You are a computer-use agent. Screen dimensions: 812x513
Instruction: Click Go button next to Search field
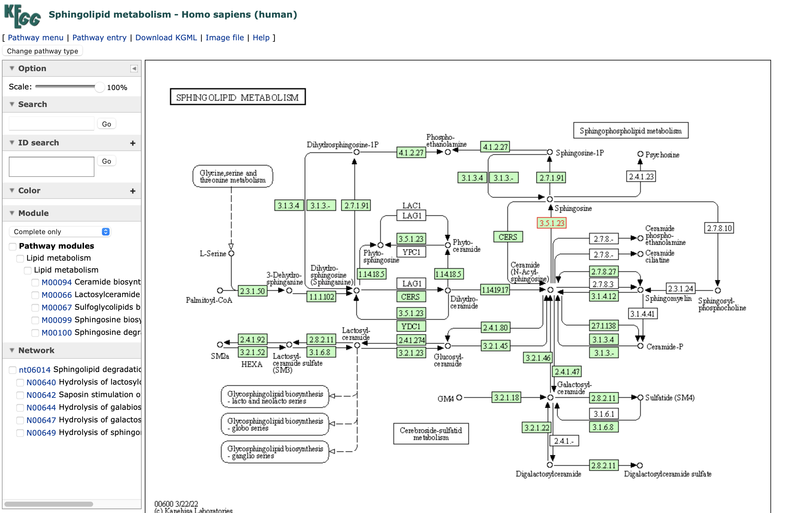(x=107, y=124)
